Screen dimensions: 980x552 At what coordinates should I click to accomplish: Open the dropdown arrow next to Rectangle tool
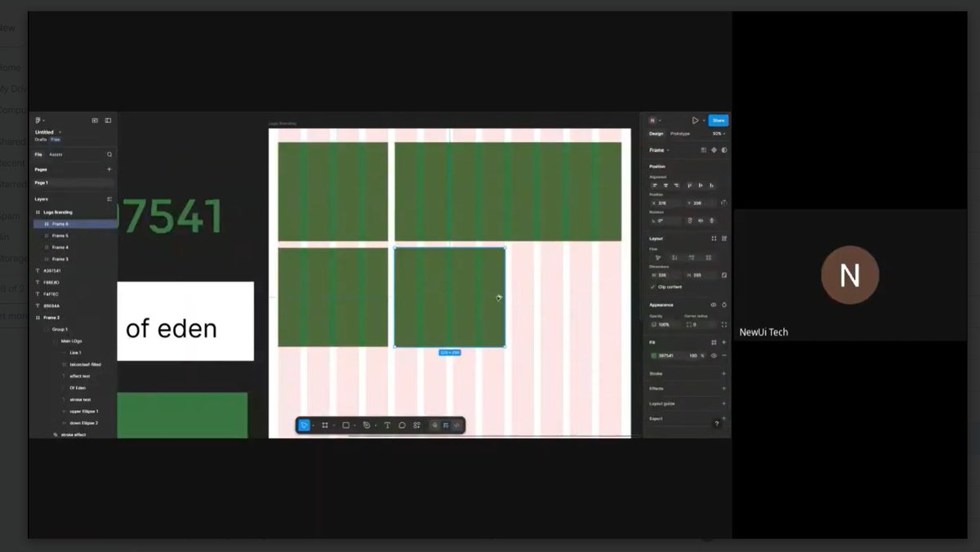(x=354, y=425)
